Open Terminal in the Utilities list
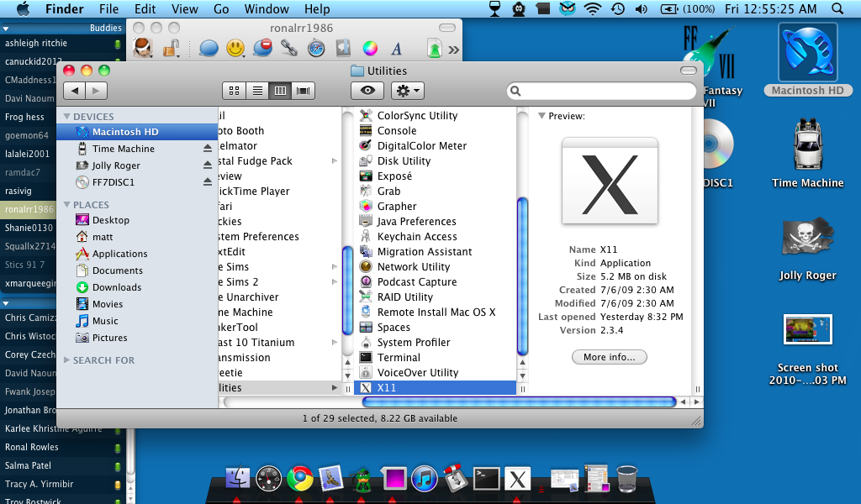This screenshot has height=504, width=861. click(398, 358)
